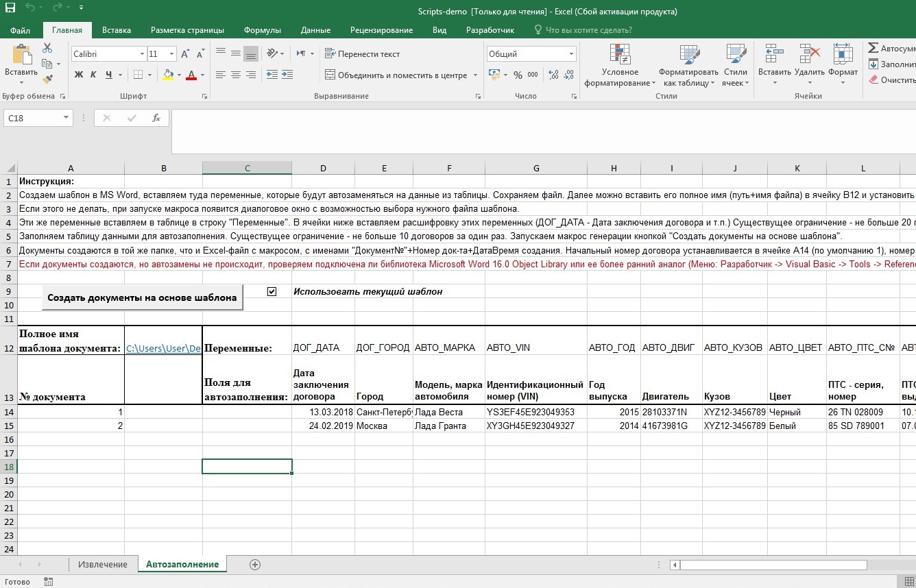Click the formula bar input field
Image resolution: width=916 pixels, height=588 pixels.
click(x=542, y=130)
